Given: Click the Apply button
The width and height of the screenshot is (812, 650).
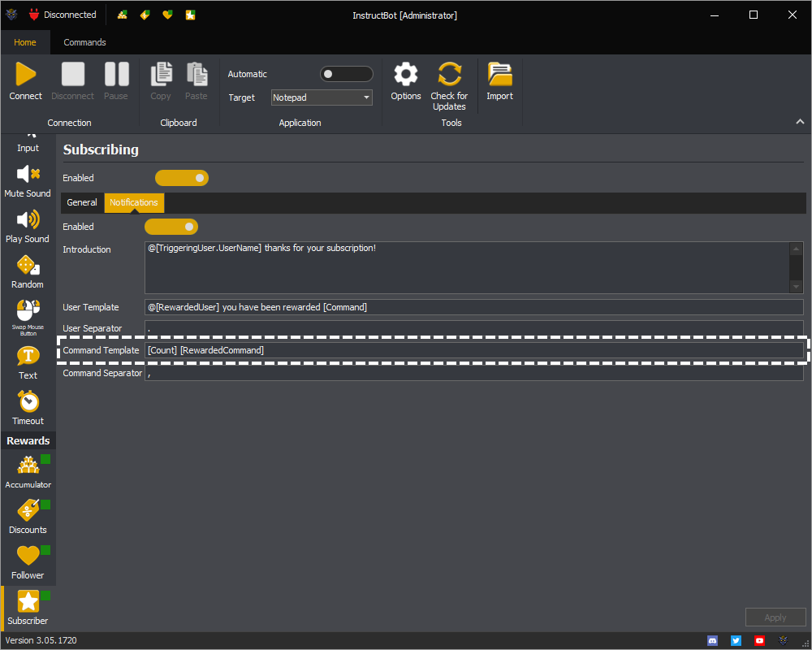Looking at the screenshot, I should tap(775, 617).
